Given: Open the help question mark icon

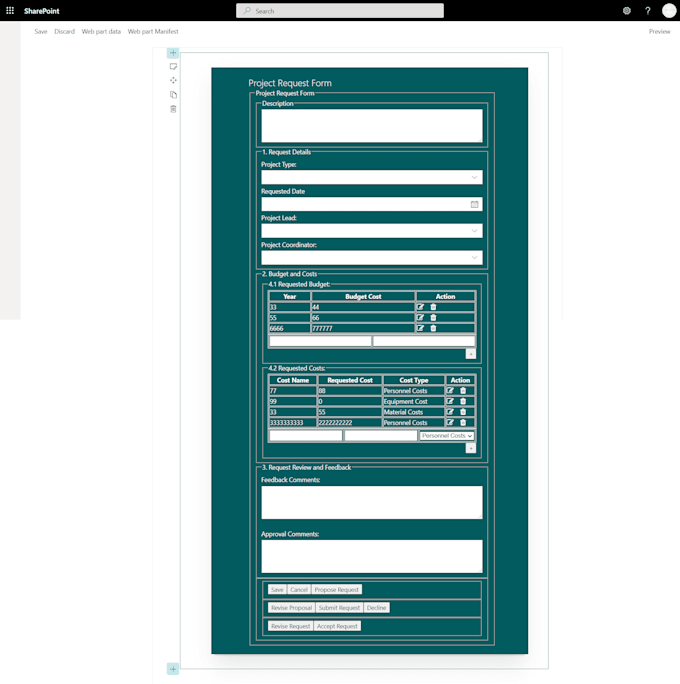Looking at the screenshot, I should tap(648, 11).
